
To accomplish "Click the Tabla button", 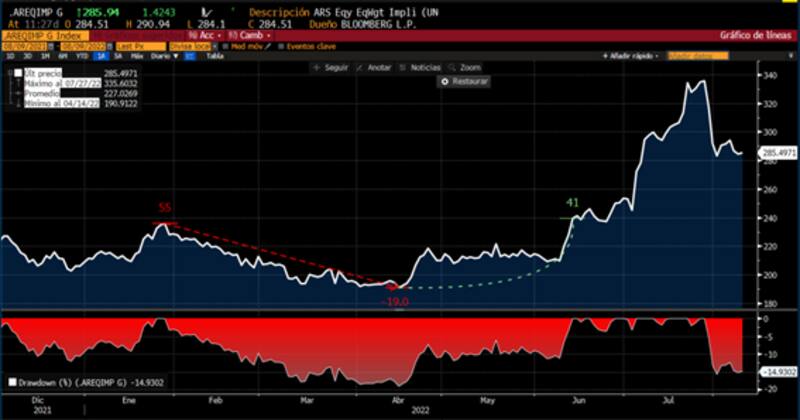I will point(214,57).
